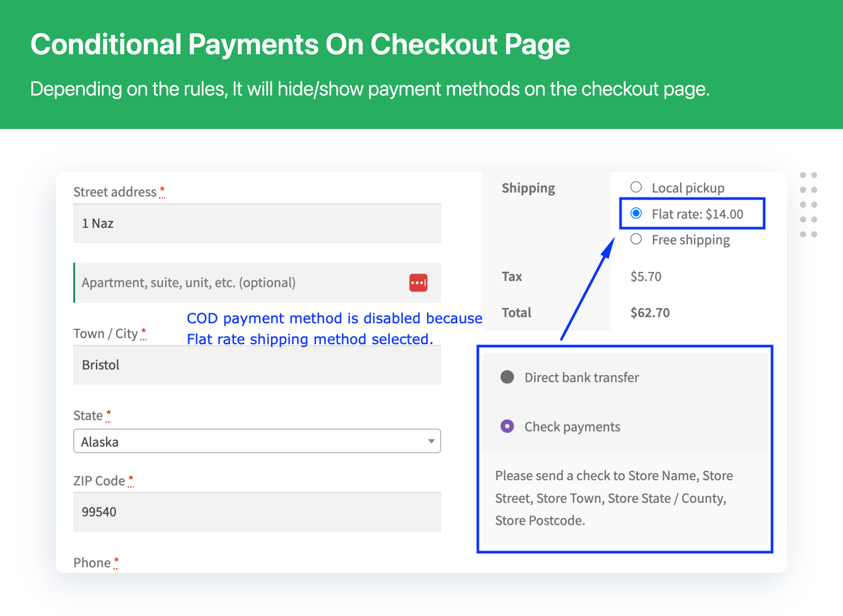Image resolution: width=843 pixels, height=616 pixels.
Task: Click the ZIP Code field with 99540
Action: 257,512
